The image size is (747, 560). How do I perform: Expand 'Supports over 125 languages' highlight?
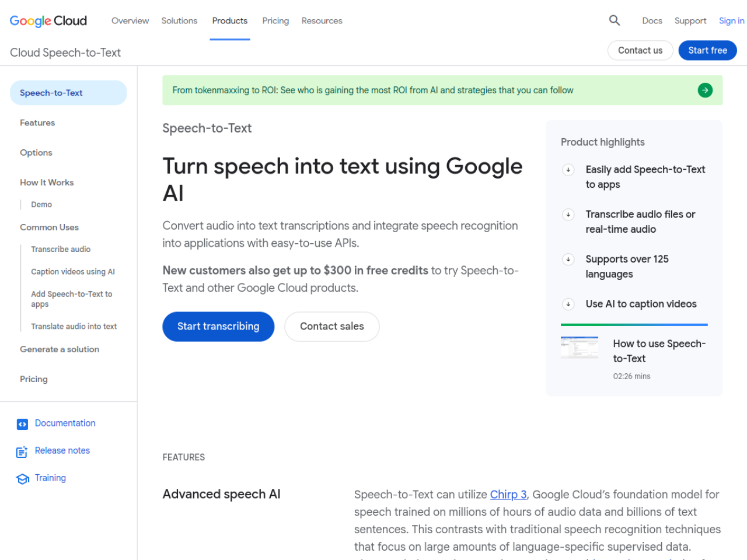pyautogui.click(x=568, y=260)
